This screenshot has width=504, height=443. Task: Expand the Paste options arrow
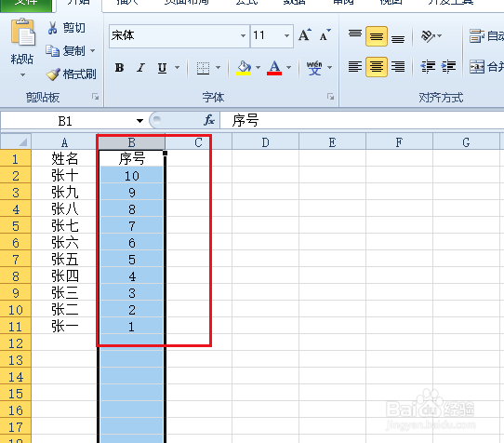click(22, 75)
